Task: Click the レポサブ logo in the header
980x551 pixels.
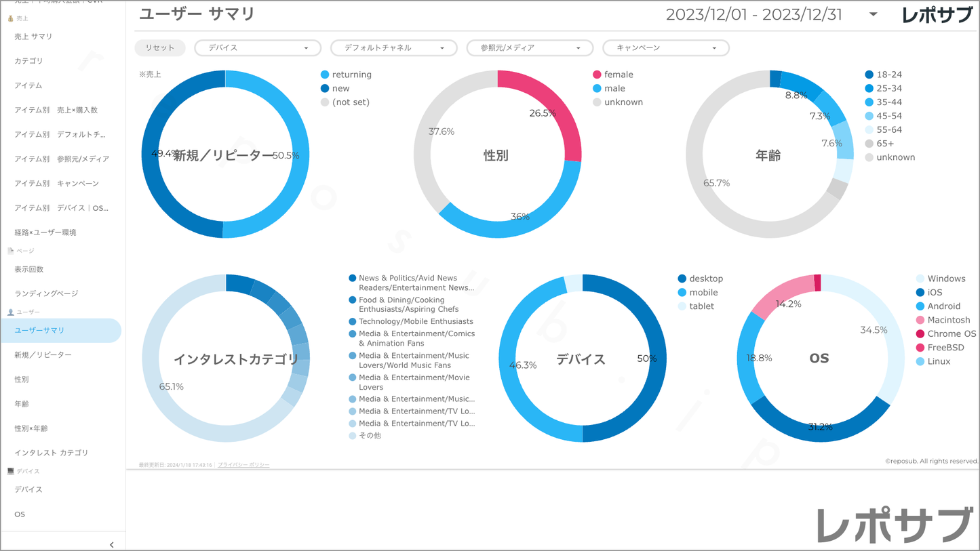Action: 937,15
